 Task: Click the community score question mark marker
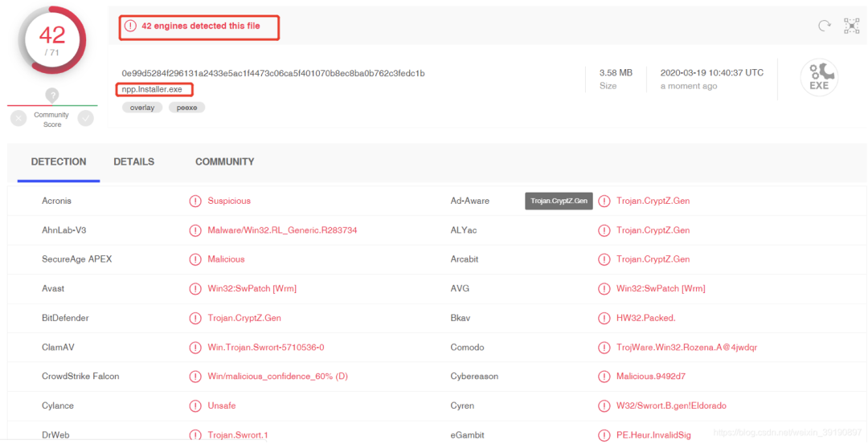click(x=52, y=96)
